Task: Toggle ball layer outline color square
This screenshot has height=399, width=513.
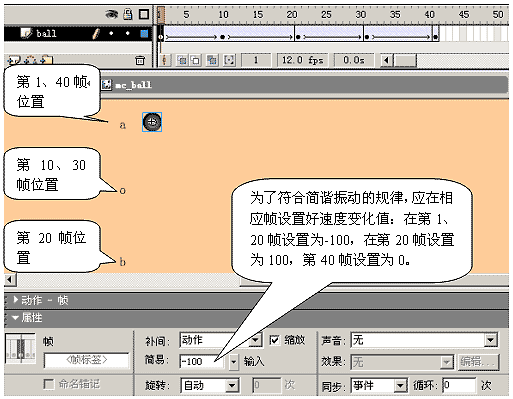Action: (x=144, y=33)
